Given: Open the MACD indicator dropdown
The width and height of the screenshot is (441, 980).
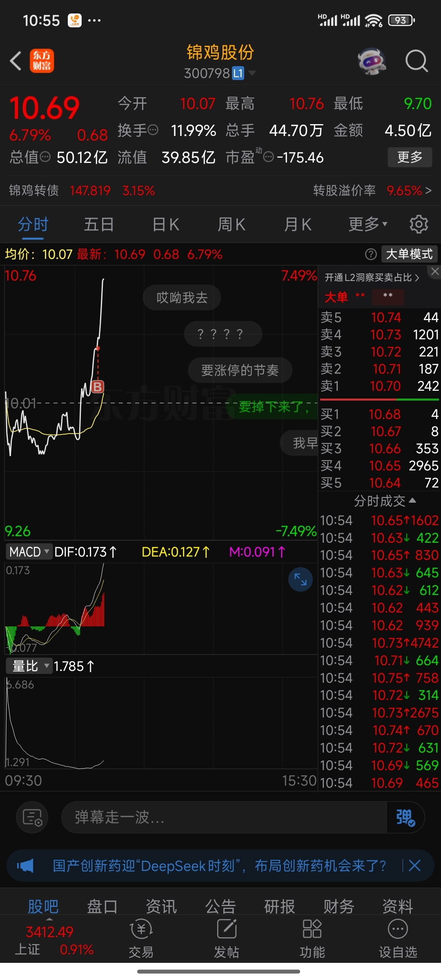Looking at the screenshot, I should (29, 552).
